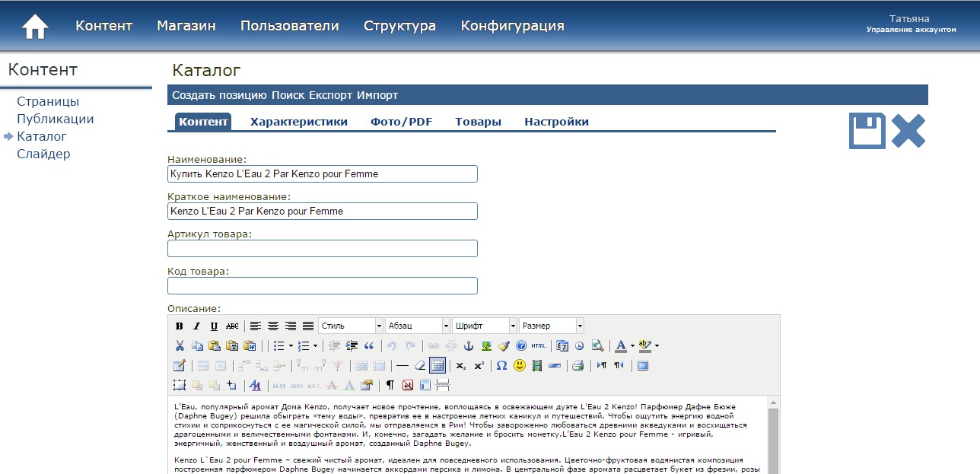Go to the admin home icon
Screen dimensions: 980x474
[x=35, y=27]
